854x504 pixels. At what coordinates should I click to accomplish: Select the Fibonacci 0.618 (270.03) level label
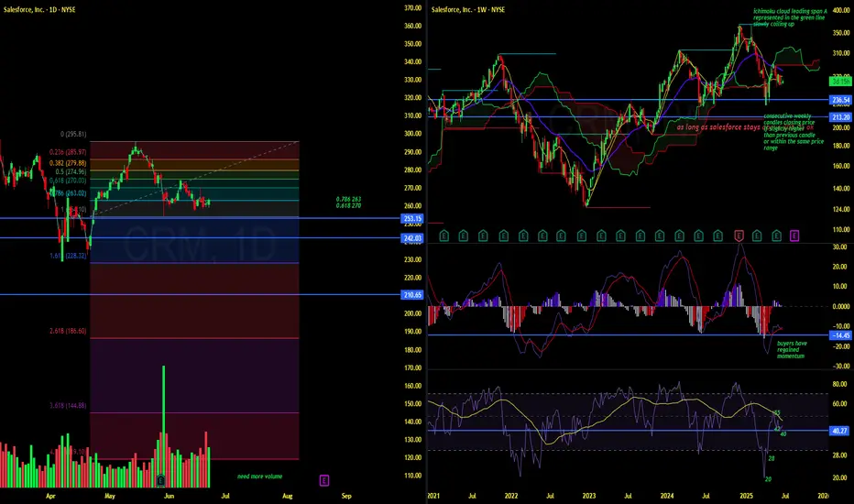pyautogui.click(x=68, y=181)
